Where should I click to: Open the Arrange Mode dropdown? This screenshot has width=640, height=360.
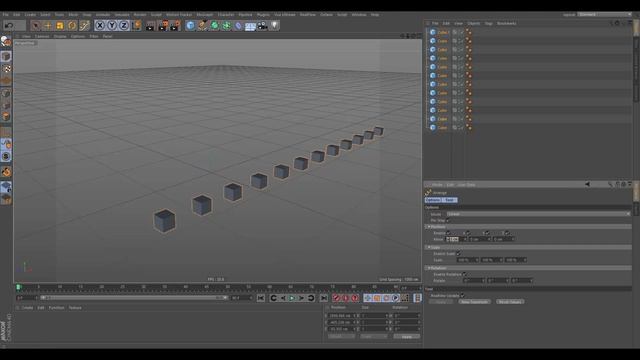pos(538,214)
